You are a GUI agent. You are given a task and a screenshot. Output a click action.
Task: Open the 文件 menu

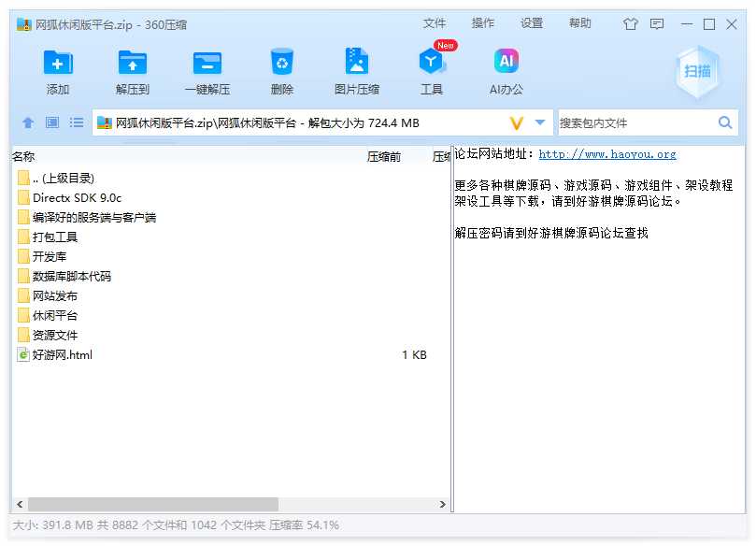[435, 23]
